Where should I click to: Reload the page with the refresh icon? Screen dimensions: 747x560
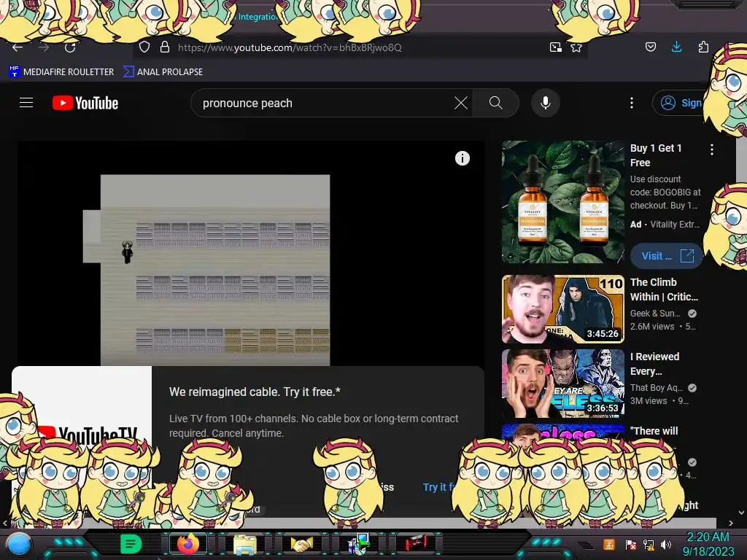pyautogui.click(x=70, y=47)
